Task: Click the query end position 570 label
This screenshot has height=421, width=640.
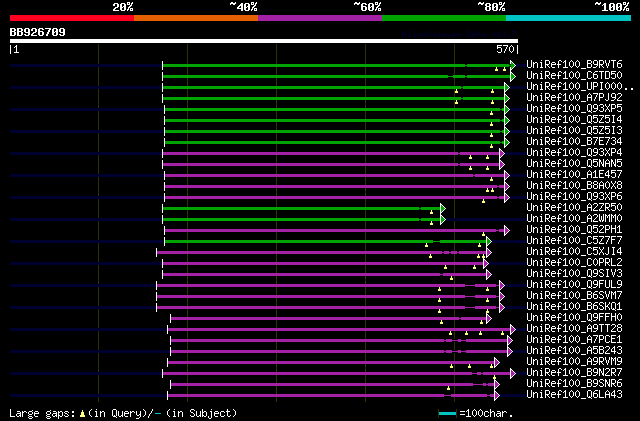Action: tap(505, 49)
